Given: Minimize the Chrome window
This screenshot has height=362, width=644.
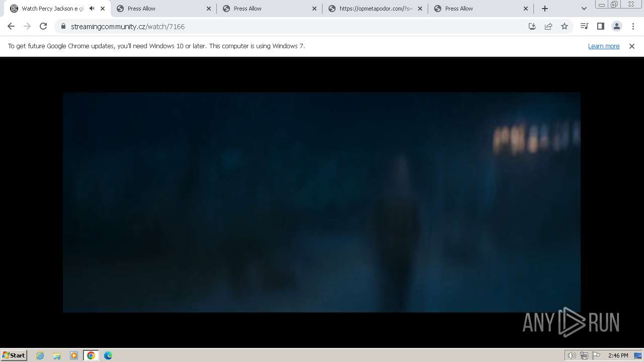Looking at the screenshot, I should [602, 4].
